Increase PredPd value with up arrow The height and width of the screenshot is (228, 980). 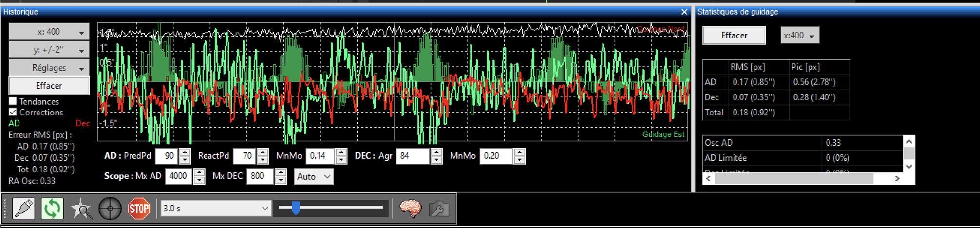(x=185, y=152)
